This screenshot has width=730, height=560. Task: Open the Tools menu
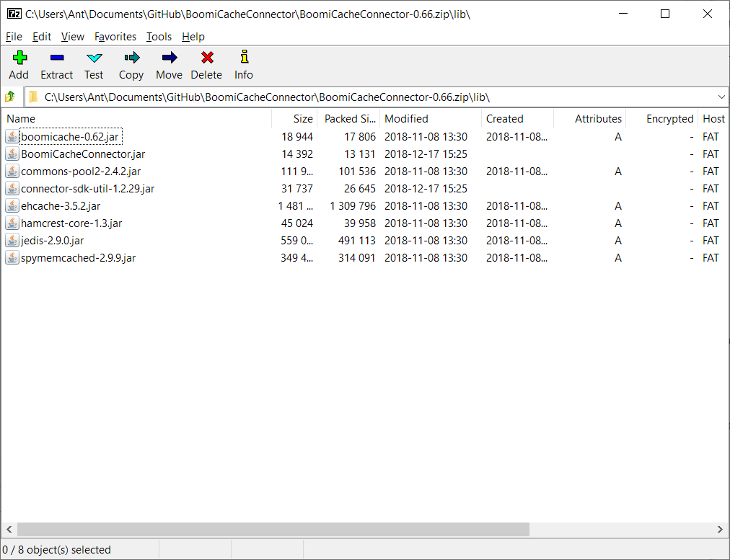click(x=159, y=37)
